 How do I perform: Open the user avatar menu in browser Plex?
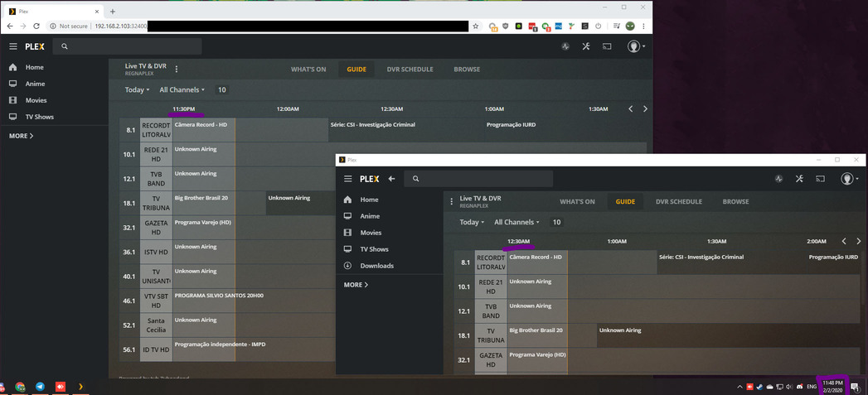pos(636,46)
